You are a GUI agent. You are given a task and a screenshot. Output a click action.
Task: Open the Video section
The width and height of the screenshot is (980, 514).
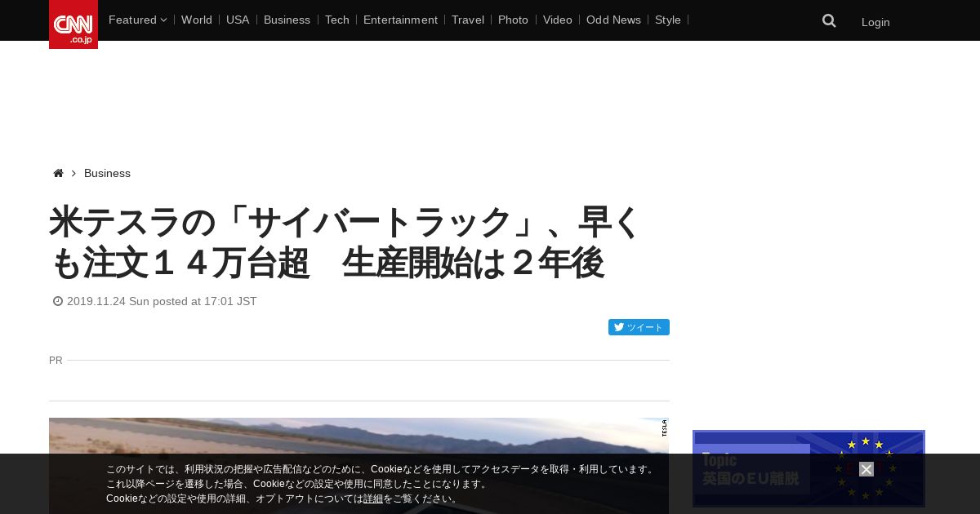pyautogui.click(x=558, y=20)
